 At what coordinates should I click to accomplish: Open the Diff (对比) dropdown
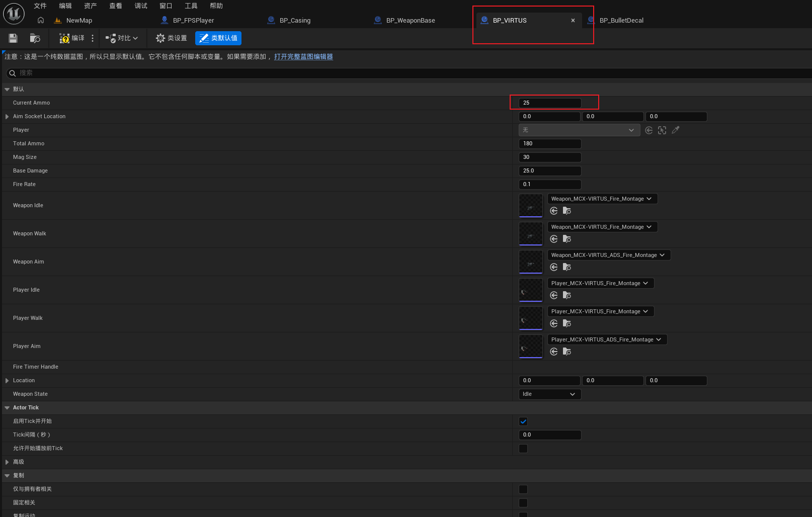point(122,38)
